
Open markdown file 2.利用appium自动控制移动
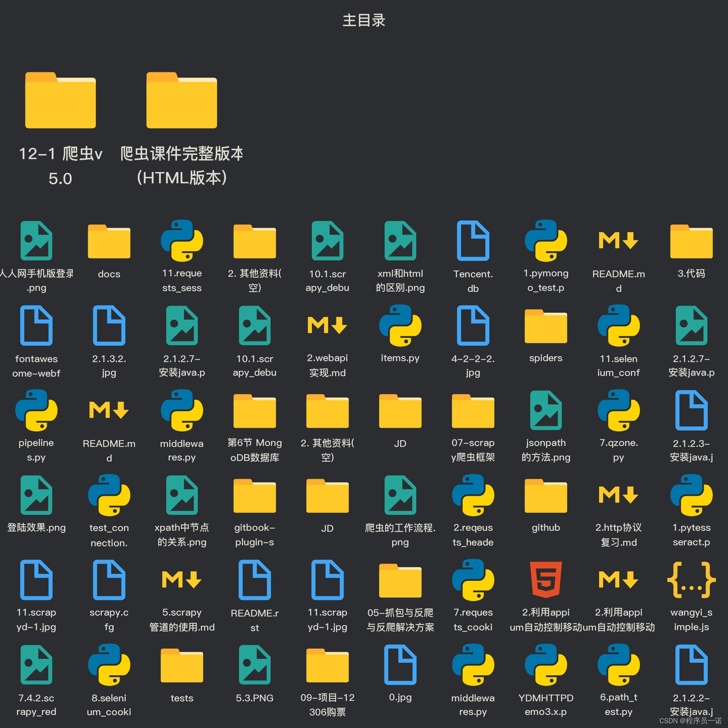[619, 580]
